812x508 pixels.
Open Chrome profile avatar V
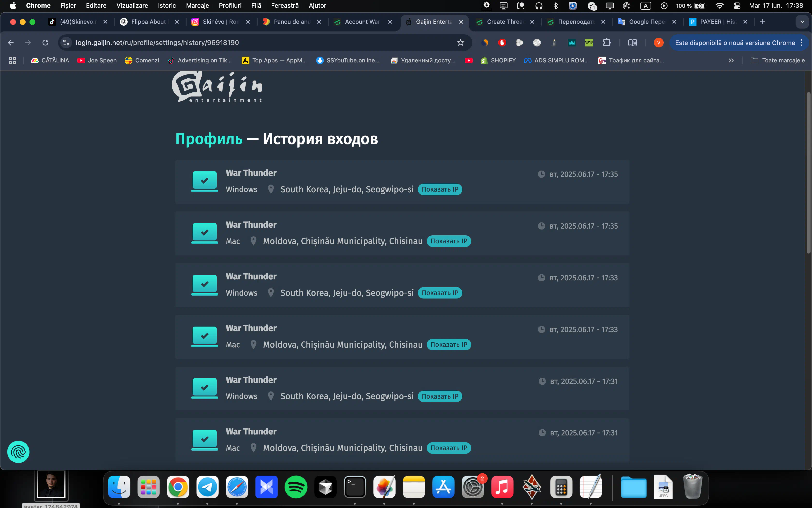[659, 43]
